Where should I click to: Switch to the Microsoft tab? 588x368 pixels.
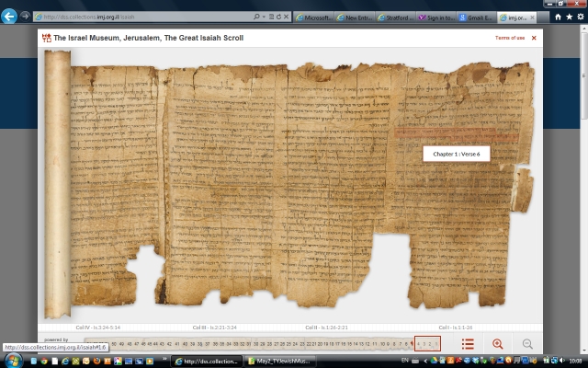(x=314, y=17)
